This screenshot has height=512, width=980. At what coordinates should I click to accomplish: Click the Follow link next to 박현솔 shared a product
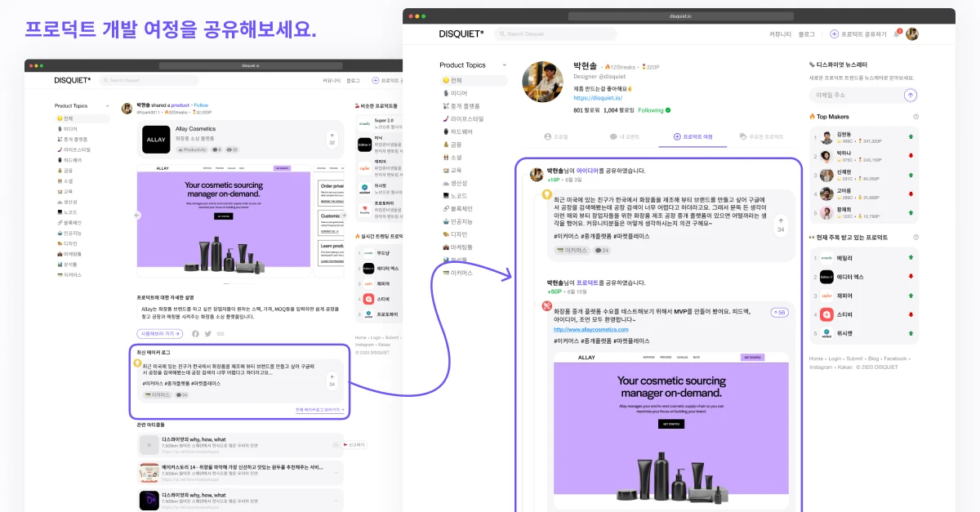click(201, 105)
